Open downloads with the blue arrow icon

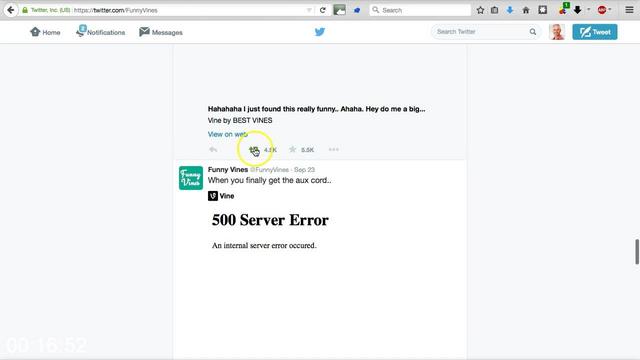click(x=510, y=10)
